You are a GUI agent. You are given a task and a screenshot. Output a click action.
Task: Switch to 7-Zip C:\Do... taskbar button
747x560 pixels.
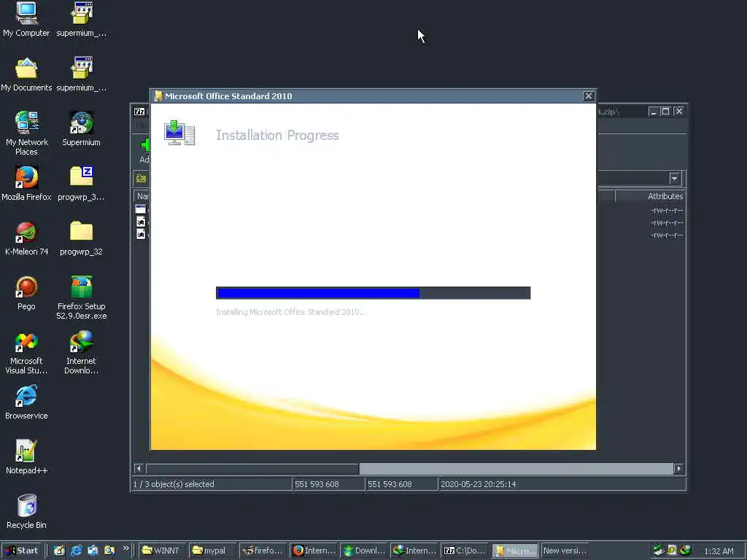pyautogui.click(x=465, y=551)
